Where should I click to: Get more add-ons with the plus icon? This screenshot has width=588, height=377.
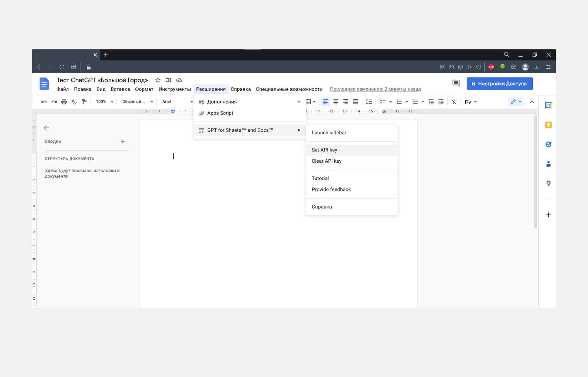(548, 215)
